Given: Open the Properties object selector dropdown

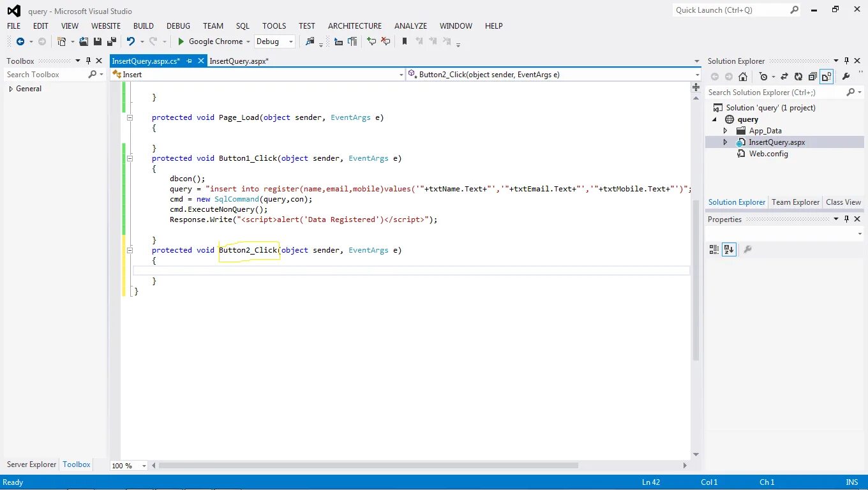Looking at the screenshot, I should pos(860,234).
